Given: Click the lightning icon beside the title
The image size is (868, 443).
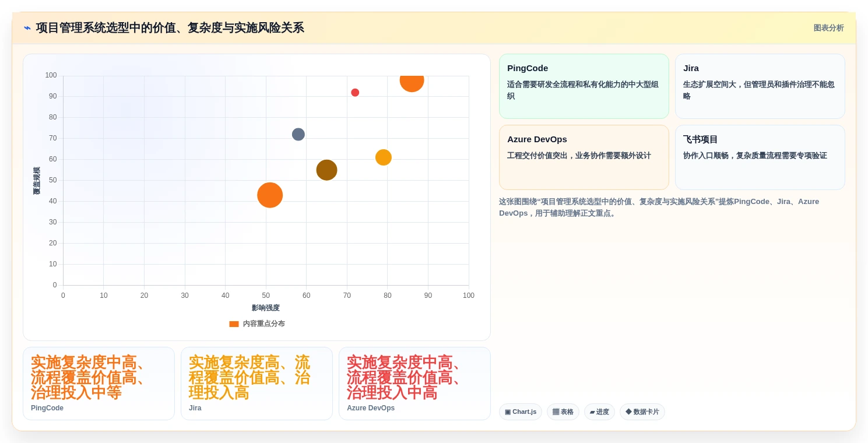Looking at the screenshot, I should pos(27,28).
